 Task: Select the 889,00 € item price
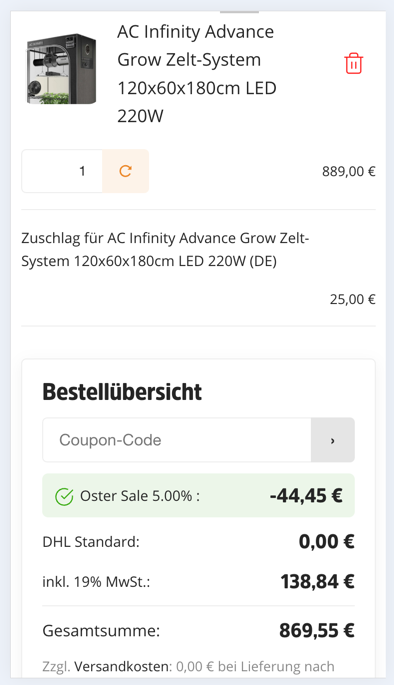pyautogui.click(x=349, y=171)
